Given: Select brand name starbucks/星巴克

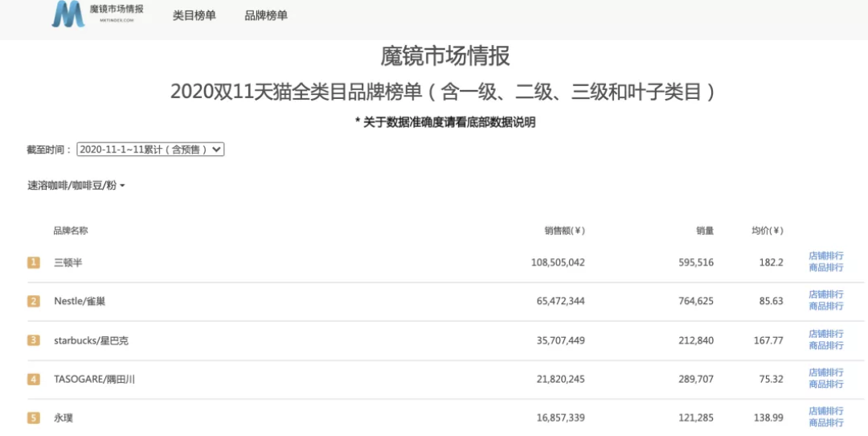Looking at the screenshot, I should click(92, 340).
